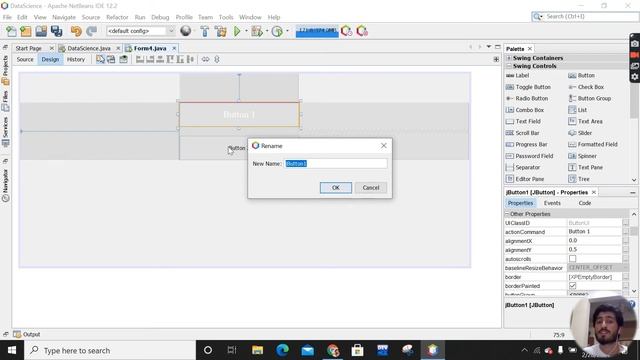Click the Open Project toolbar icon
Image resolution: width=640 pixels, height=360 pixels.
[41, 31]
